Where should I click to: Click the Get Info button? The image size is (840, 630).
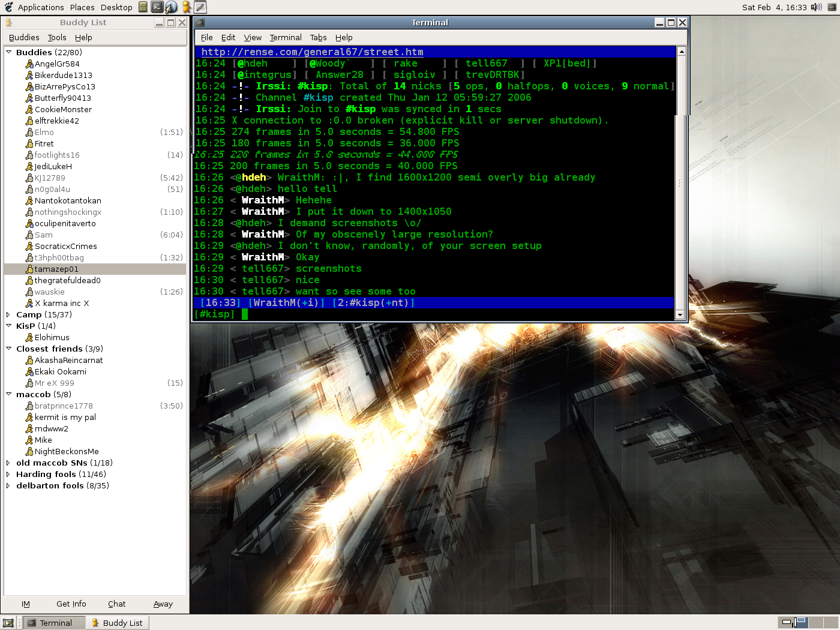coord(71,604)
